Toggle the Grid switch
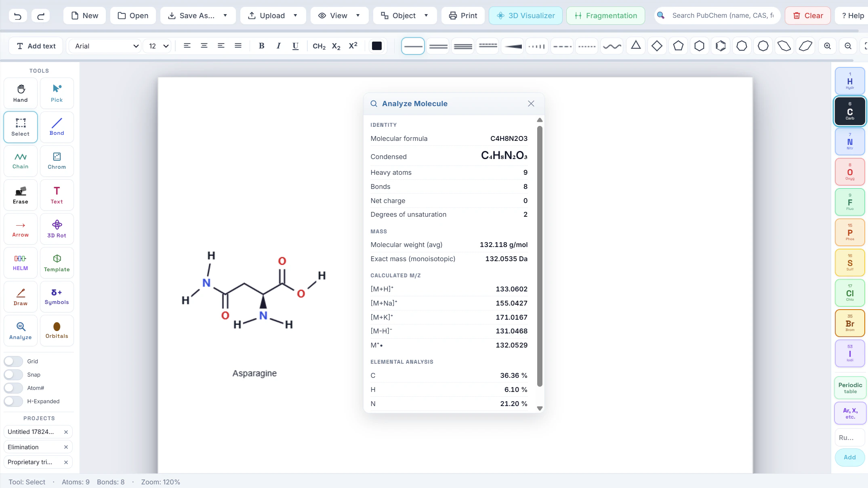Viewport: 868px width, 488px height. click(13, 361)
